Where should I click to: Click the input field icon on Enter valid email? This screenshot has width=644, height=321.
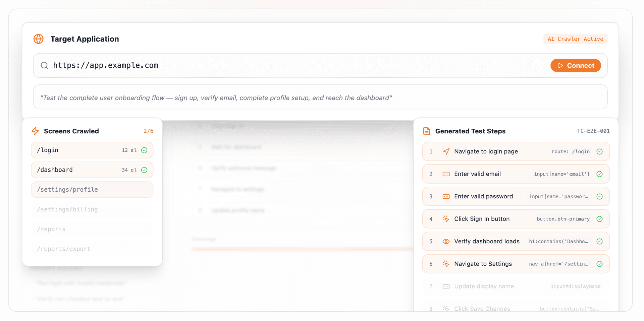(x=446, y=174)
